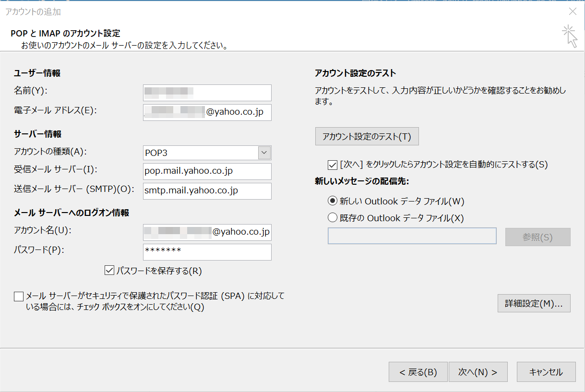The height and width of the screenshot is (392, 585).
Task: Click the キャンセル button
Action: click(546, 372)
